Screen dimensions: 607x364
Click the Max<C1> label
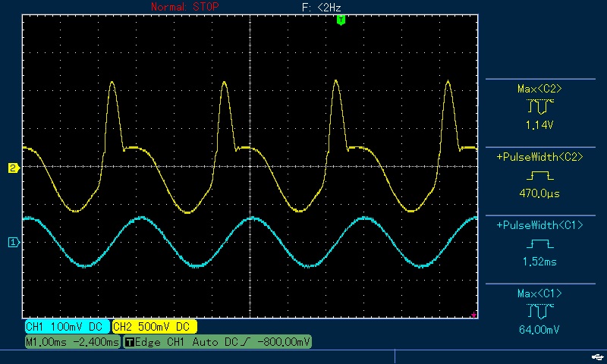click(x=539, y=293)
